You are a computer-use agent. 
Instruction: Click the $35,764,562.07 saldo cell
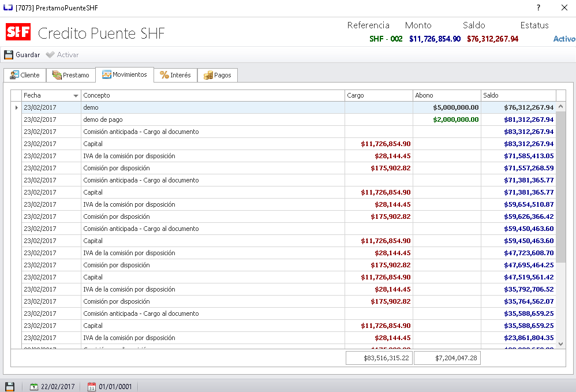click(518, 301)
